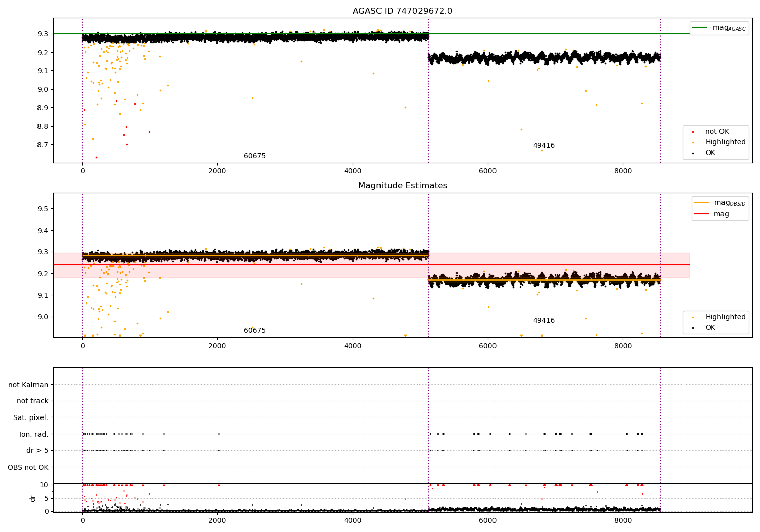Viewport: 760px width, 532px height.
Task: Click the "Magnitude Estimates" plot title
Action: 402,186
